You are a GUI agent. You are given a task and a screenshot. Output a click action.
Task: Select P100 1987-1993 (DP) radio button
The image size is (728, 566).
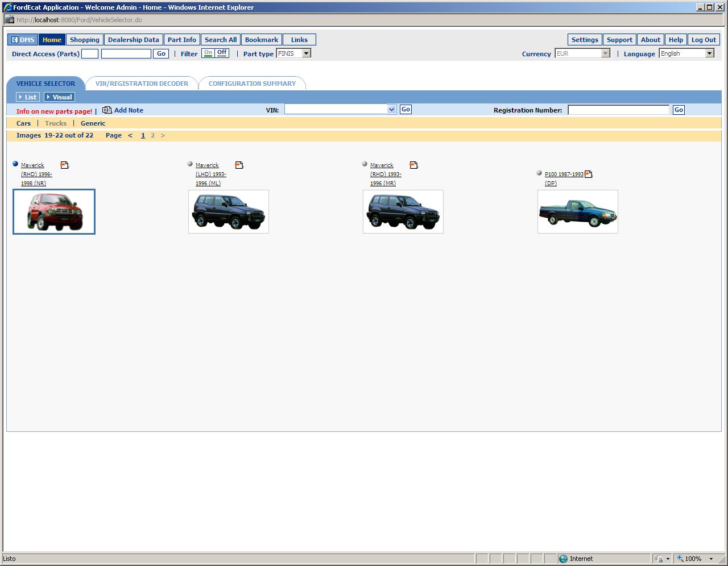(539, 173)
